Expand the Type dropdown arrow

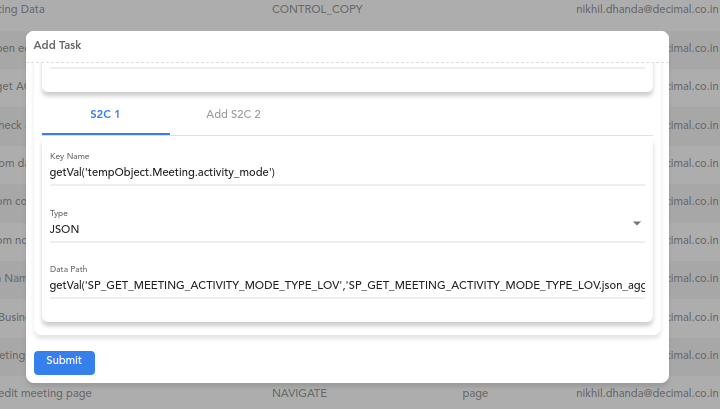click(x=636, y=224)
